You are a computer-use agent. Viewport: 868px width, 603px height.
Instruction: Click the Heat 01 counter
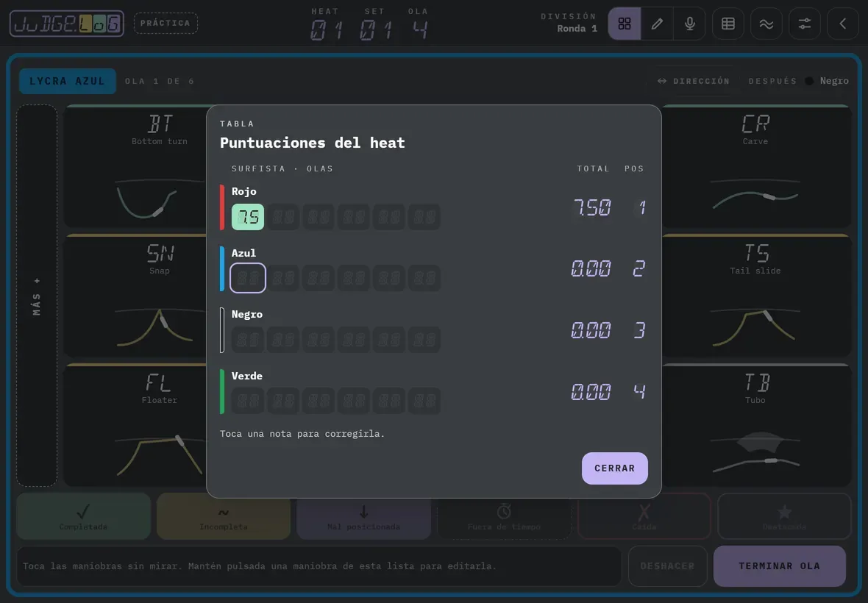tap(326, 24)
